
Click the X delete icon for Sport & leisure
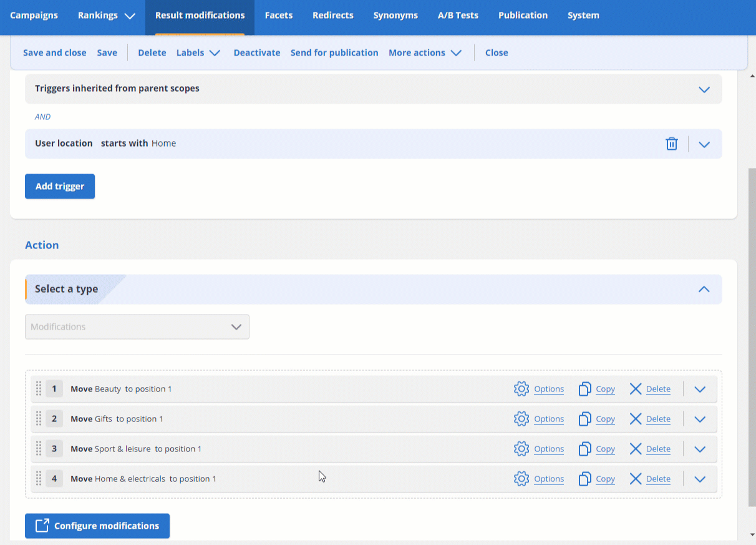636,449
